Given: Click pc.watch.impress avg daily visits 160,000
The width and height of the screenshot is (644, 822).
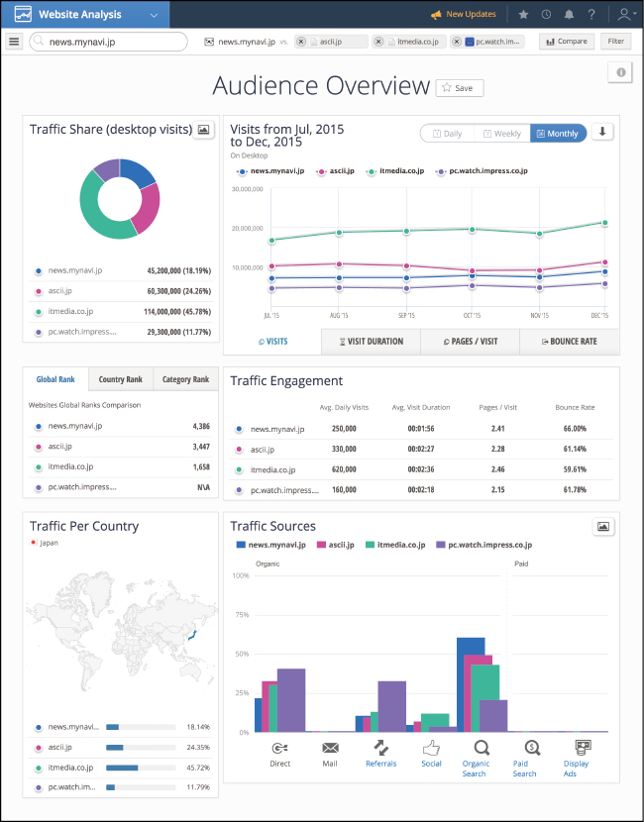Looking at the screenshot, I should pos(344,489).
